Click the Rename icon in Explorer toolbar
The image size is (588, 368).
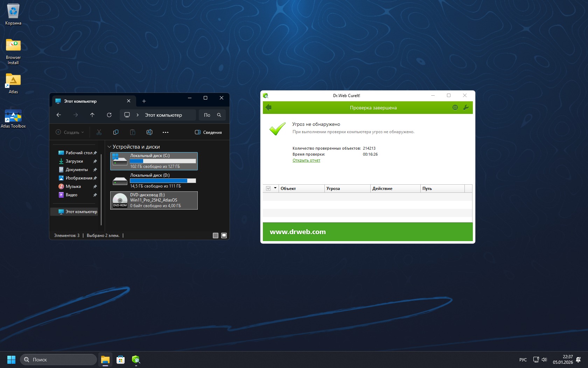coord(149,132)
